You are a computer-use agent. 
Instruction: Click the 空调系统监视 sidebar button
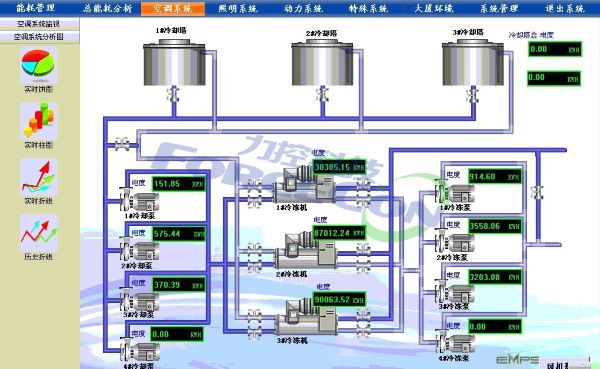point(39,24)
